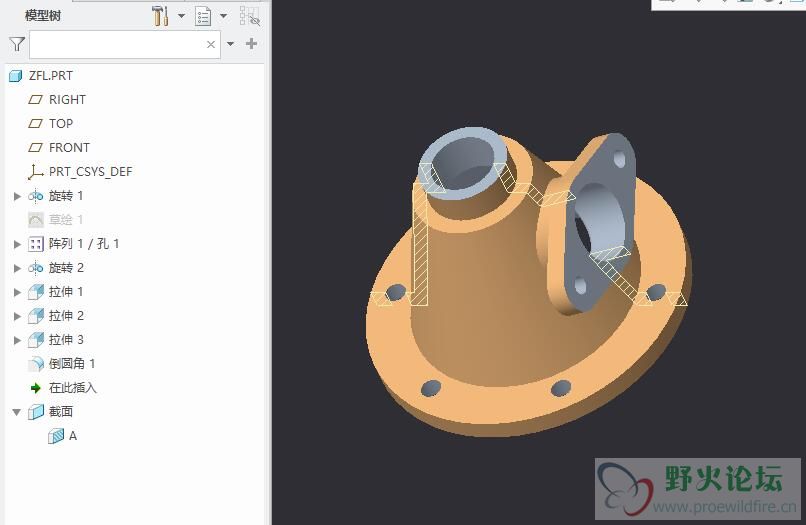Expand the 拉伸 1 feature
This screenshot has width=806, height=525.
[17, 292]
